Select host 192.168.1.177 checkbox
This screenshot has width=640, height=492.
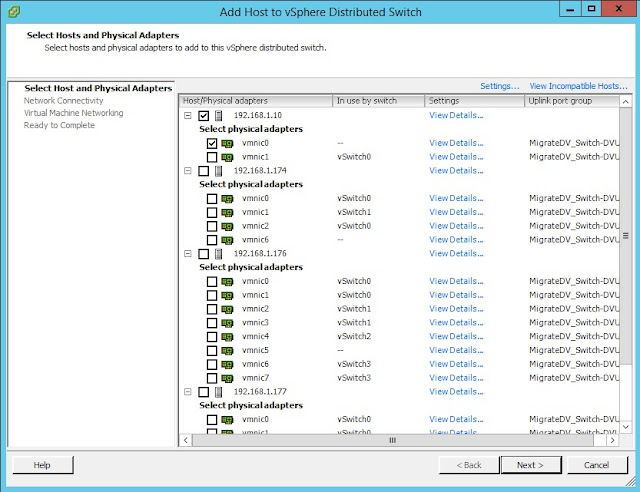tap(204, 392)
